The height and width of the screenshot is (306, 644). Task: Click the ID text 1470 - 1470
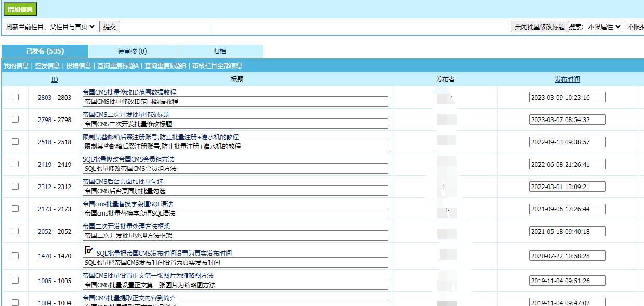pos(55,256)
